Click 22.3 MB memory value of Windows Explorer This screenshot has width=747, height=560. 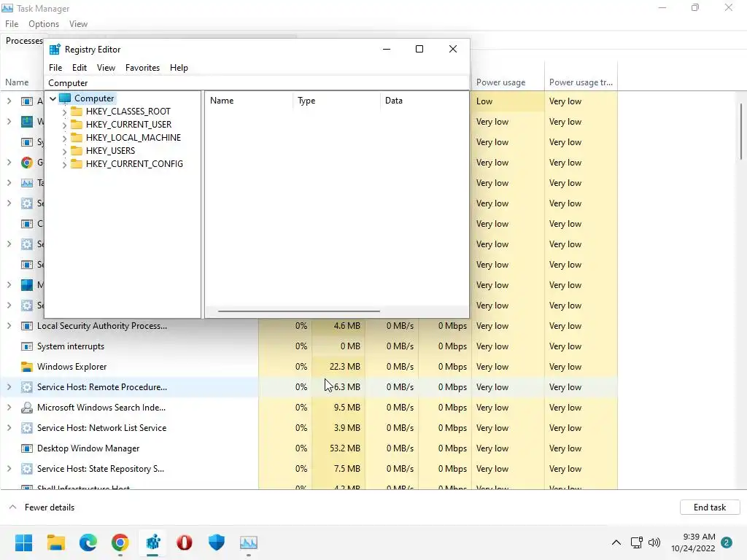pyautogui.click(x=344, y=367)
